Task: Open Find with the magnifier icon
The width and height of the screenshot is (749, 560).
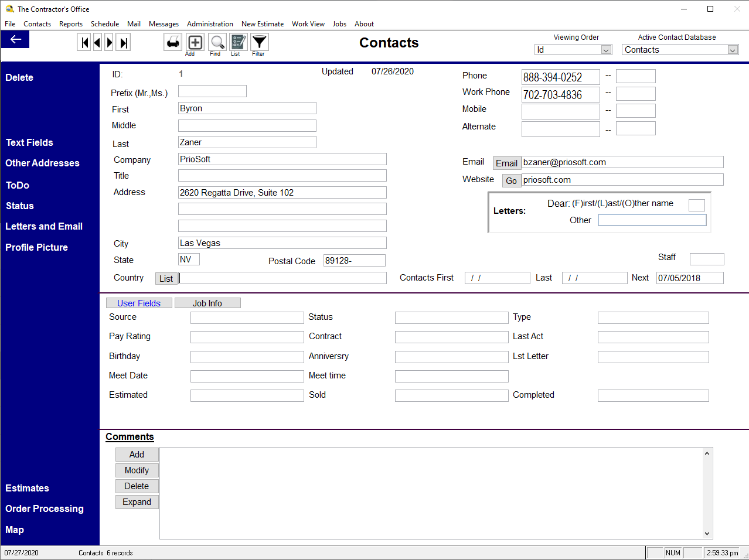Action: [x=217, y=42]
